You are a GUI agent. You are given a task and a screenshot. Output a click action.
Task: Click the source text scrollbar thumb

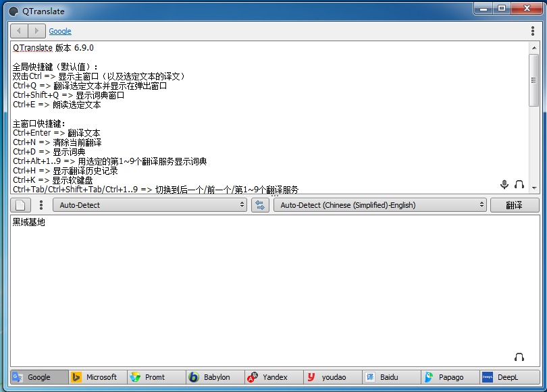[533, 80]
